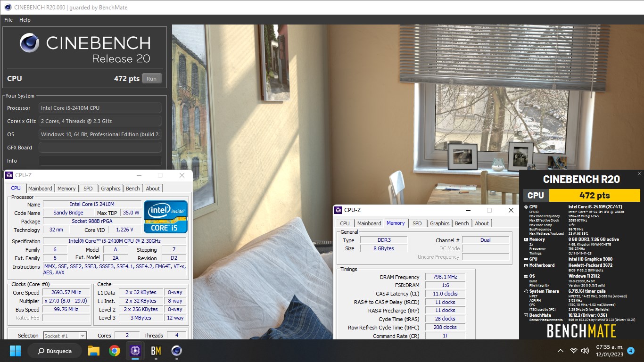Click the CPU-Z taskbar icon
The image size is (644, 362).
pos(135,351)
